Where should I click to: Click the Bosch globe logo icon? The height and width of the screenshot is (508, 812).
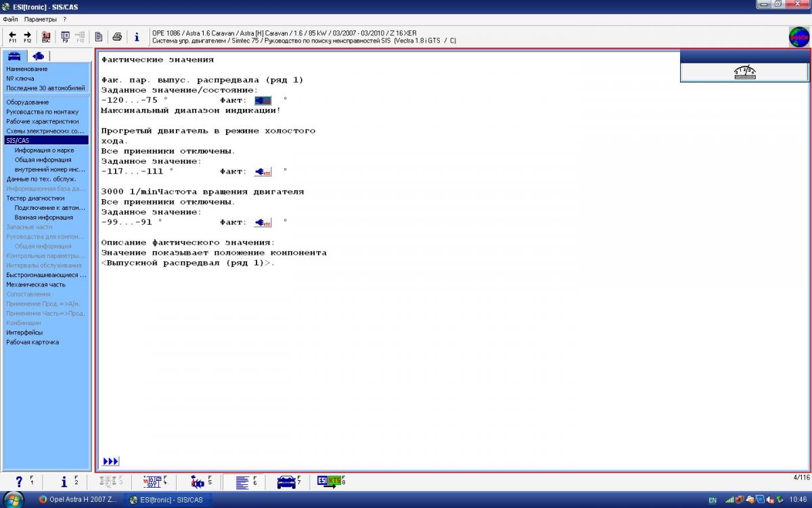(x=799, y=37)
